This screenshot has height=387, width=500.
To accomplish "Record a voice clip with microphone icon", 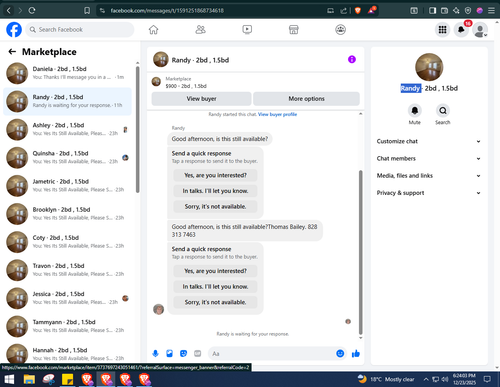I will pos(155,353).
